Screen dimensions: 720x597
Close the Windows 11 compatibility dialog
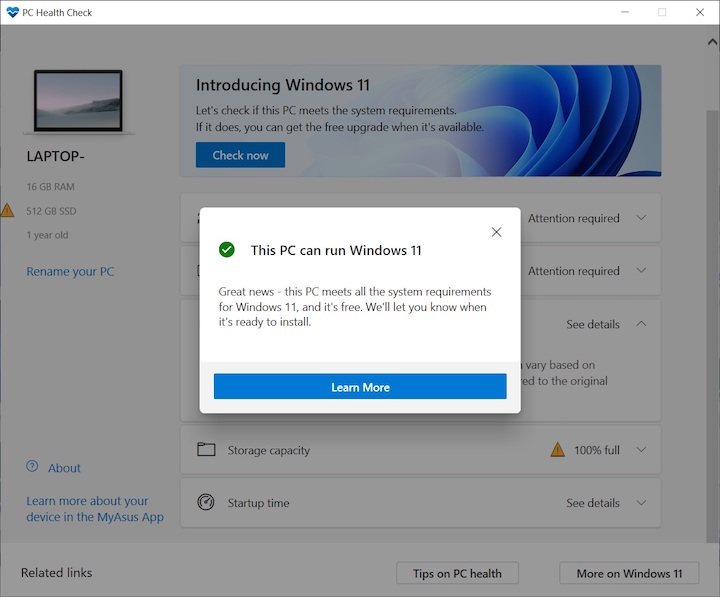pos(496,232)
